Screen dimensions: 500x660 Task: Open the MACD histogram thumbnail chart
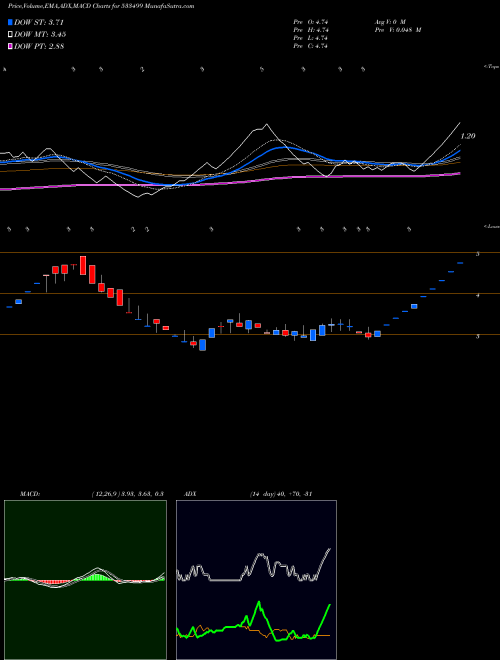(x=85, y=580)
